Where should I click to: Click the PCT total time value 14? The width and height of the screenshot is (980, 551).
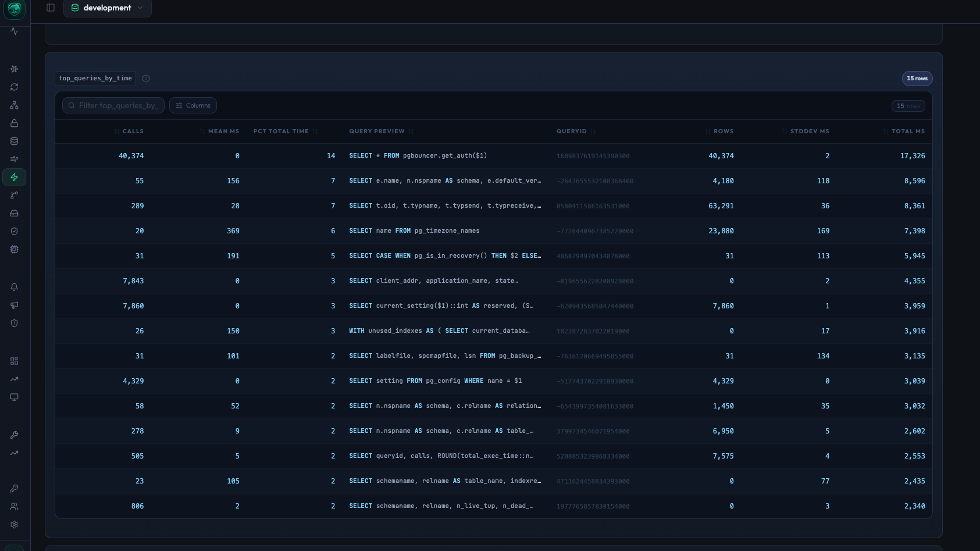[x=331, y=156]
